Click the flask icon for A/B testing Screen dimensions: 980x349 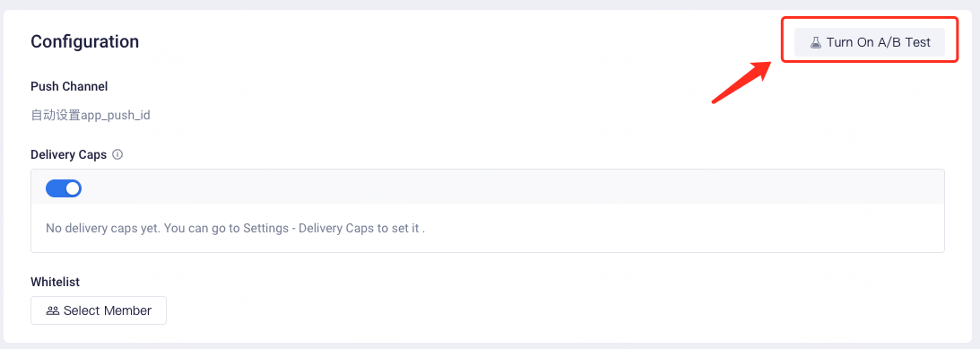(816, 42)
